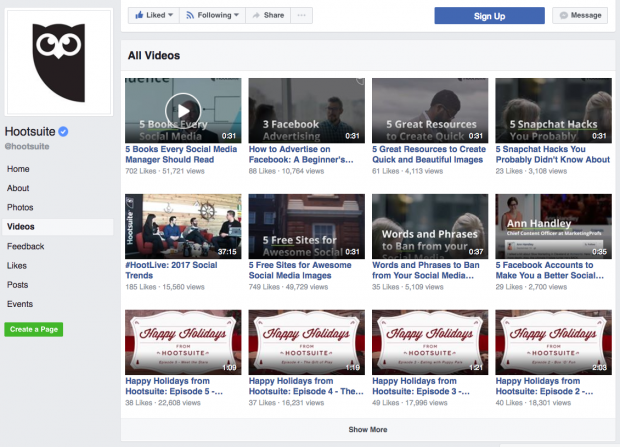Click the @hootsuite username

click(x=27, y=146)
